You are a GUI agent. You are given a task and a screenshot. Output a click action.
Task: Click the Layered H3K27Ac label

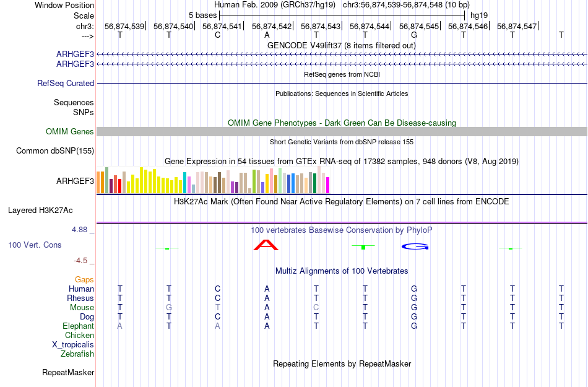(40, 211)
